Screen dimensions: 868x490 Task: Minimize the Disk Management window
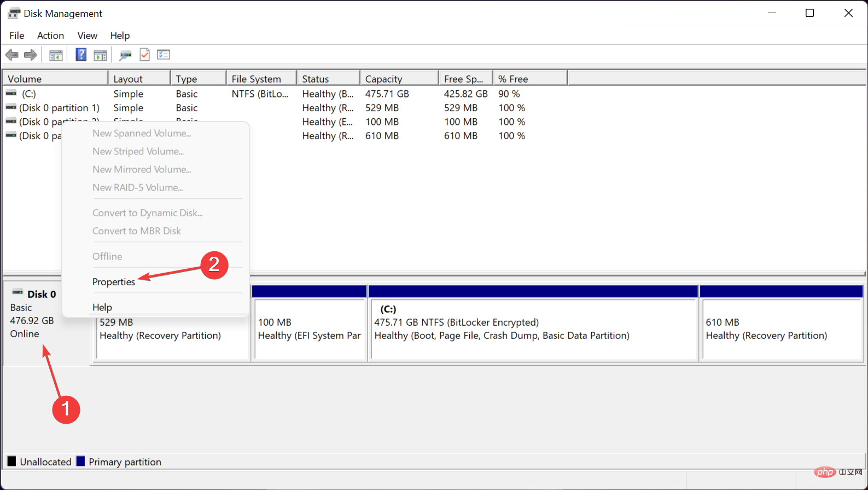(x=772, y=13)
